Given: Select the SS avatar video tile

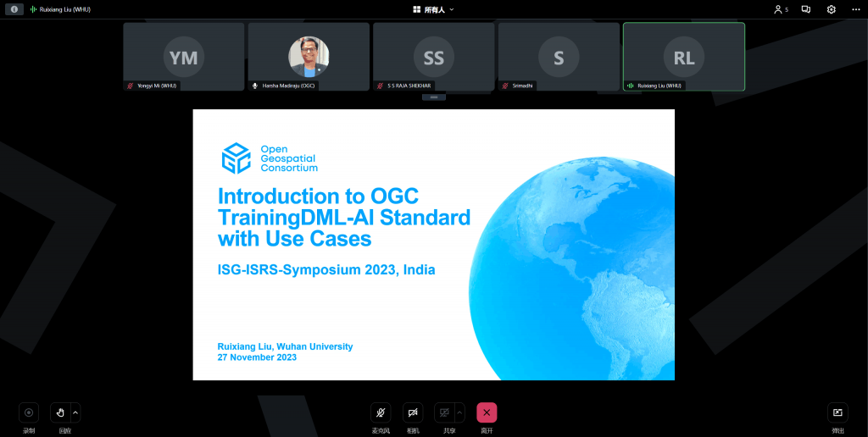Looking at the screenshot, I should pos(434,57).
